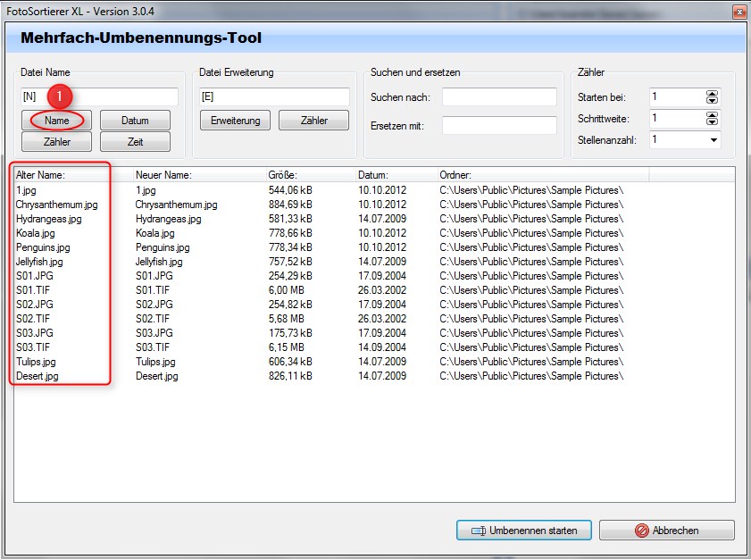Click the Ersetzen mit input field
This screenshot has height=560, width=751.
coord(499,126)
